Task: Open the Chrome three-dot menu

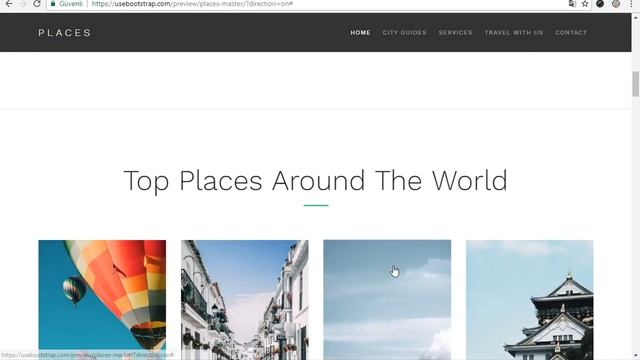Action: [x=631, y=4]
